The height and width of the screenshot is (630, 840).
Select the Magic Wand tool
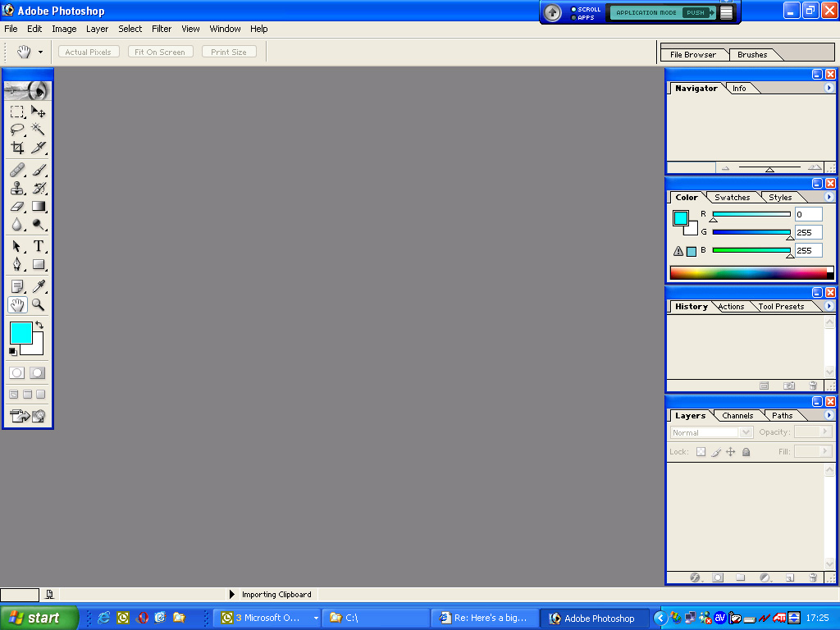click(x=38, y=130)
